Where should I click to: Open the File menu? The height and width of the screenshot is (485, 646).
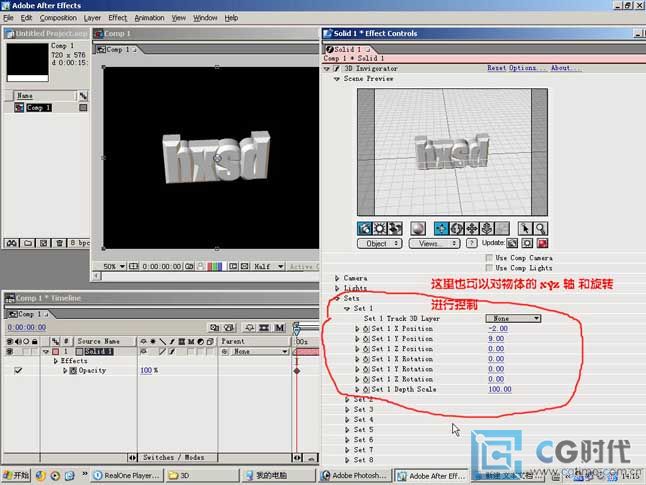pos(8,18)
